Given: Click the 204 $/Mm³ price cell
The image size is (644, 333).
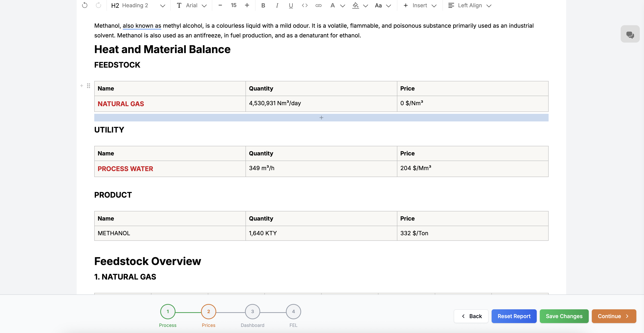Looking at the screenshot, I should tap(472, 169).
